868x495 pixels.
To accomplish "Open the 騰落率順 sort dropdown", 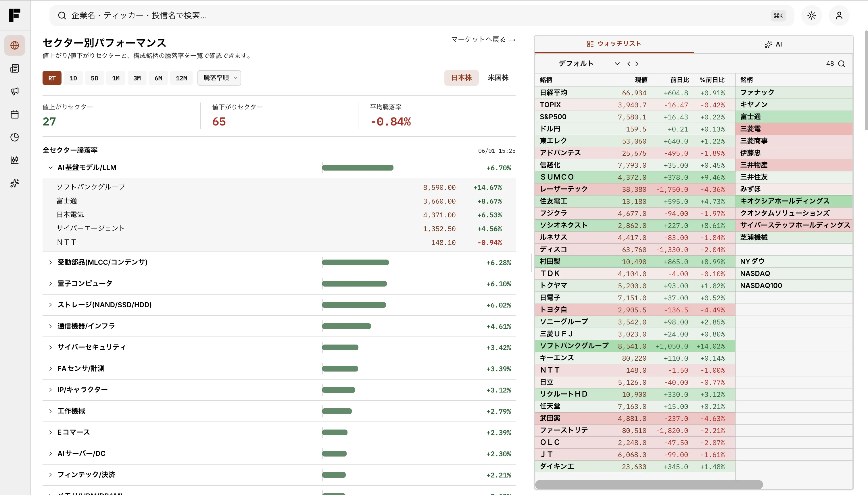I will click(219, 78).
